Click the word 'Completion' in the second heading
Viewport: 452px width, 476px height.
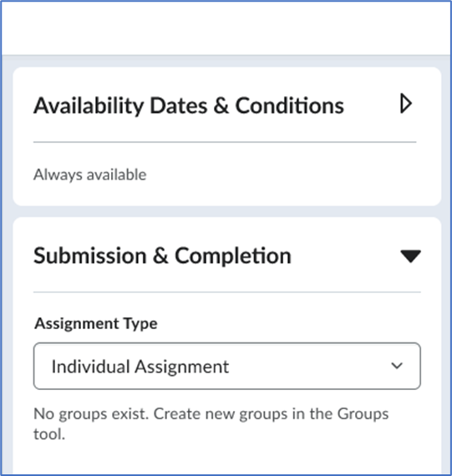233,256
